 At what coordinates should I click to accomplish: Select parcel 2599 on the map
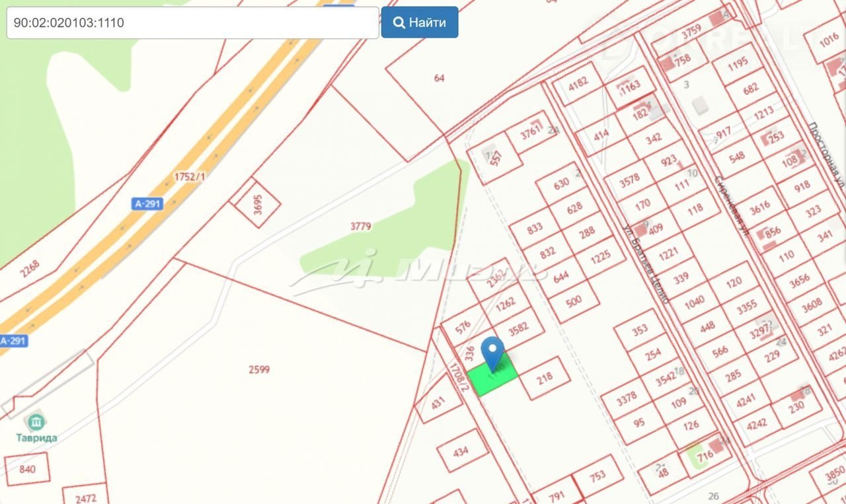pyautogui.click(x=259, y=369)
